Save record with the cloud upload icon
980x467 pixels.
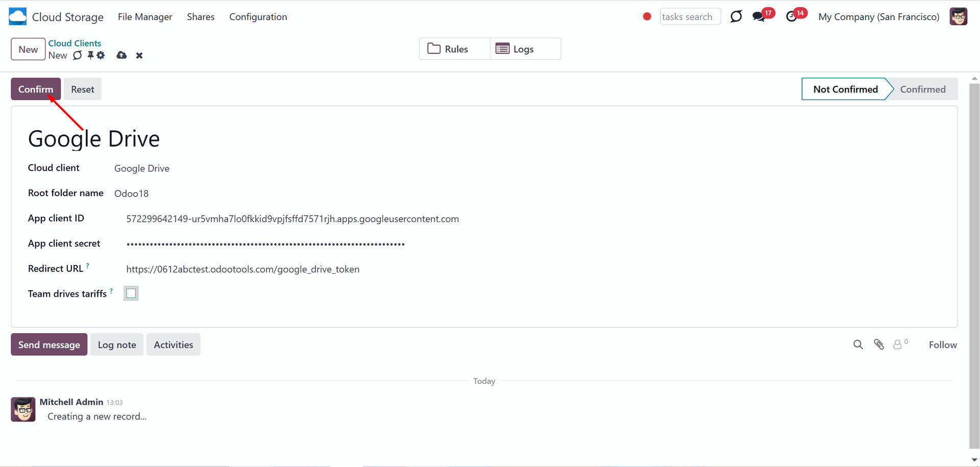121,55
